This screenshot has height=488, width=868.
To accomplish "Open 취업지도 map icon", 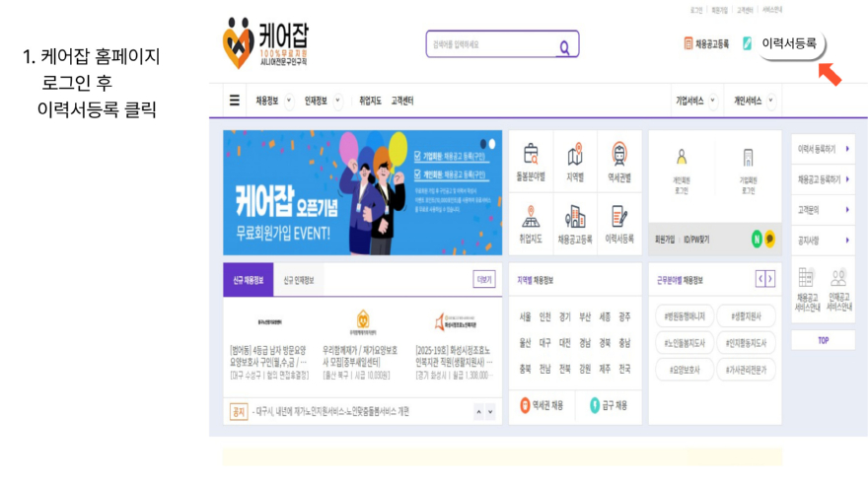I will pyautogui.click(x=531, y=222).
